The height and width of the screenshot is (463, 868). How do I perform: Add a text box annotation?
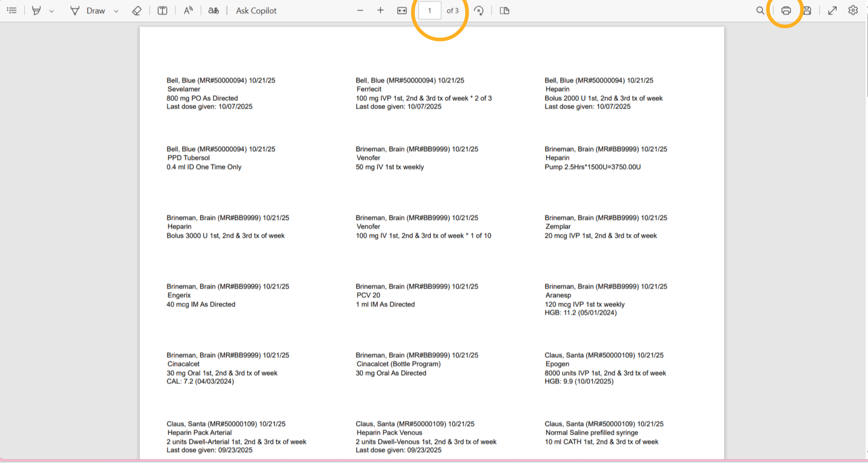(x=162, y=10)
